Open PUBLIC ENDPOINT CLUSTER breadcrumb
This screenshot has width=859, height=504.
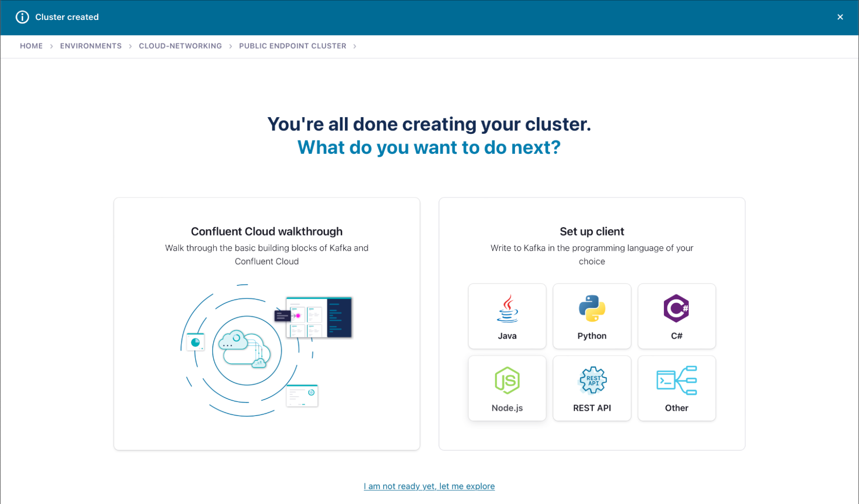(293, 46)
